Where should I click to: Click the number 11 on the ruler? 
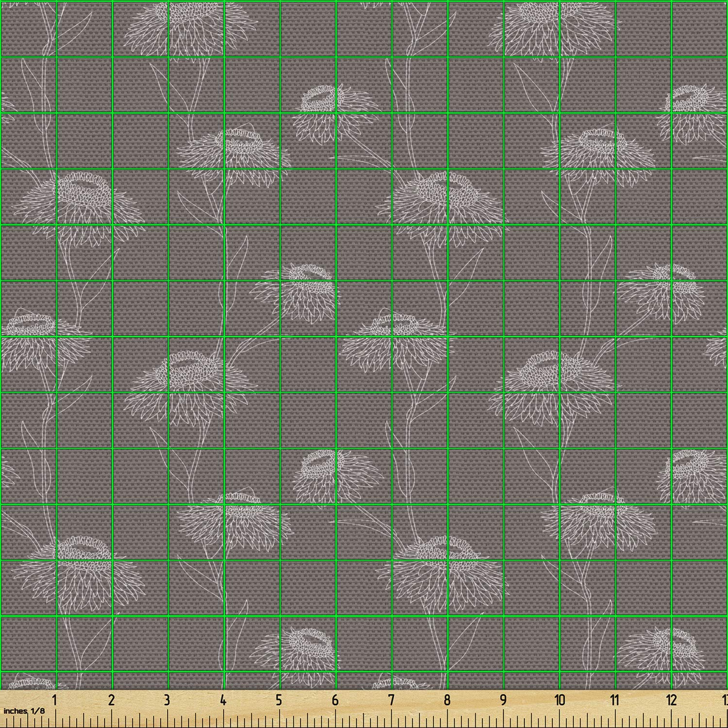pyautogui.click(x=615, y=700)
